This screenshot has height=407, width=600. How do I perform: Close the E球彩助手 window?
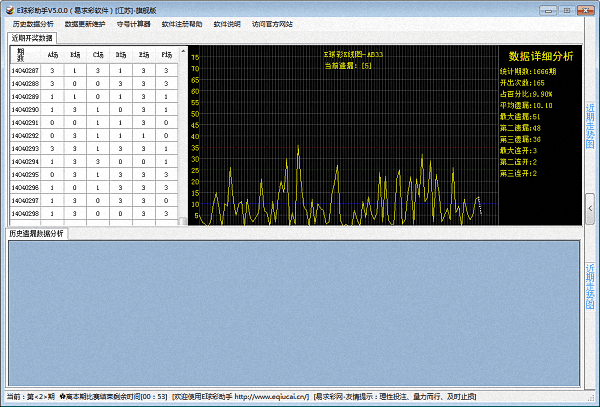585,11
